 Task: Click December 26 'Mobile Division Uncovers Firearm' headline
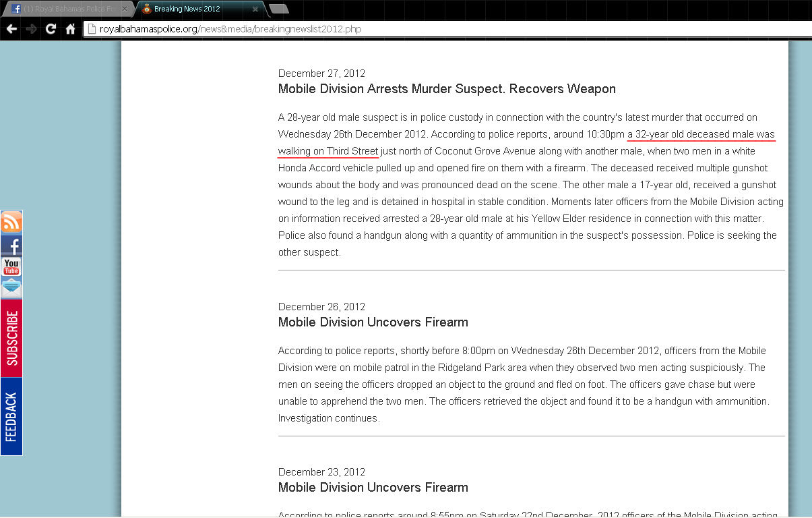tap(373, 322)
